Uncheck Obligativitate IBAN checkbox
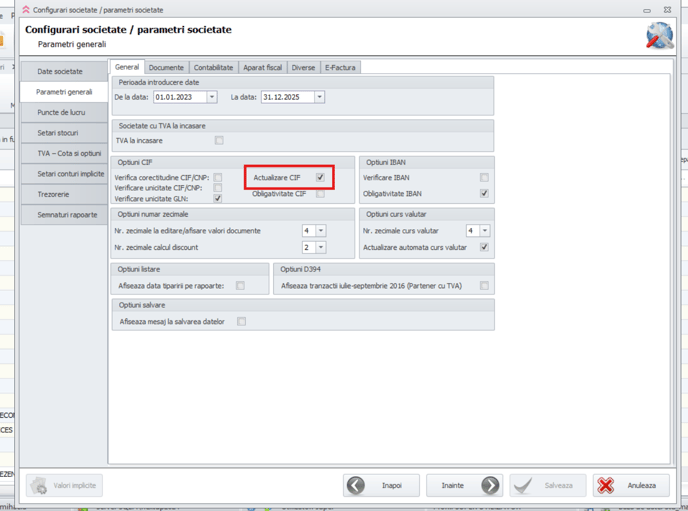688x511 pixels. coord(484,193)
